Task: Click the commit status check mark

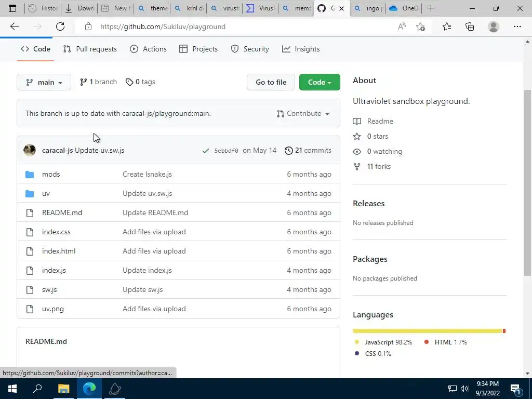Action: point(206,151)
